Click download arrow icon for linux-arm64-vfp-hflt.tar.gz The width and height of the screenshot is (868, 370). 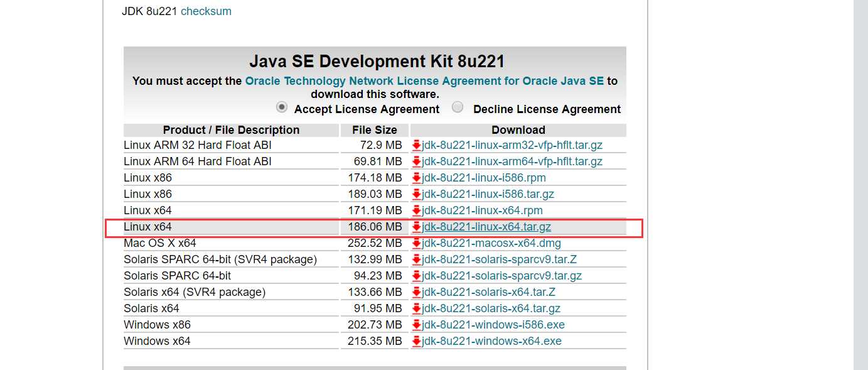point(417,162)
